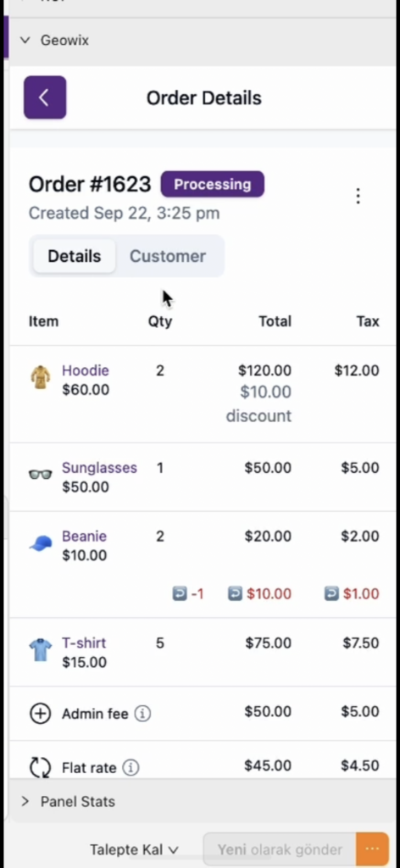Image resolution: width=400 pixels, height=868 pixels.
Task: Click the Flat rate info icon
Action: 131,768
